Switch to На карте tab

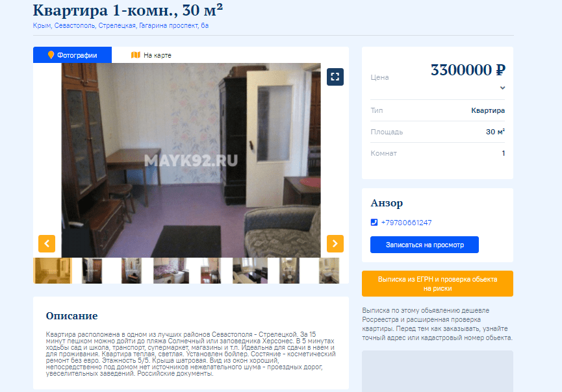151,55
